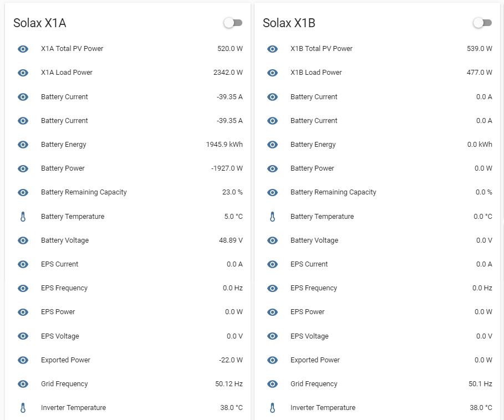Click the thermometer icon for Solax X1A Battery Temperature

click(23, 217)
